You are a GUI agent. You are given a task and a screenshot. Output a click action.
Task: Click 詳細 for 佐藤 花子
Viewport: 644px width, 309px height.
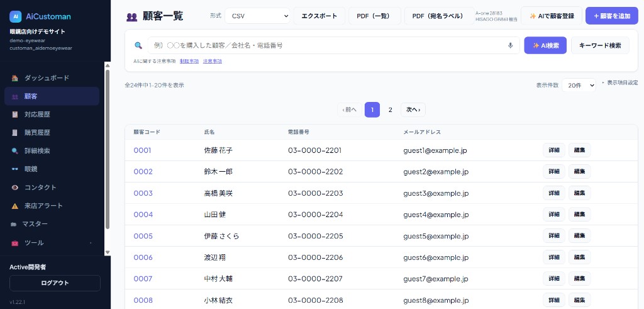pyautogui.click(x=554, y=150)
